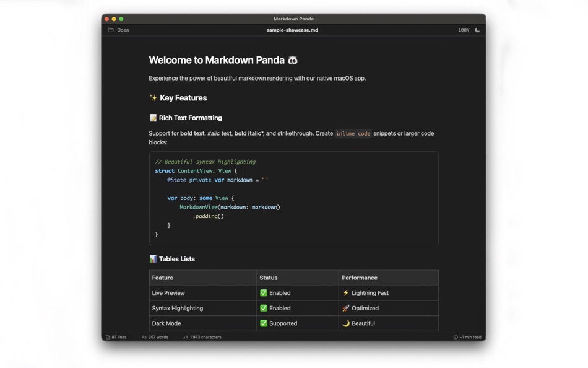The width and height of the screenshot is (588, 368).
Task: Click the lines document icon in status bar
Action: [108, 337]
